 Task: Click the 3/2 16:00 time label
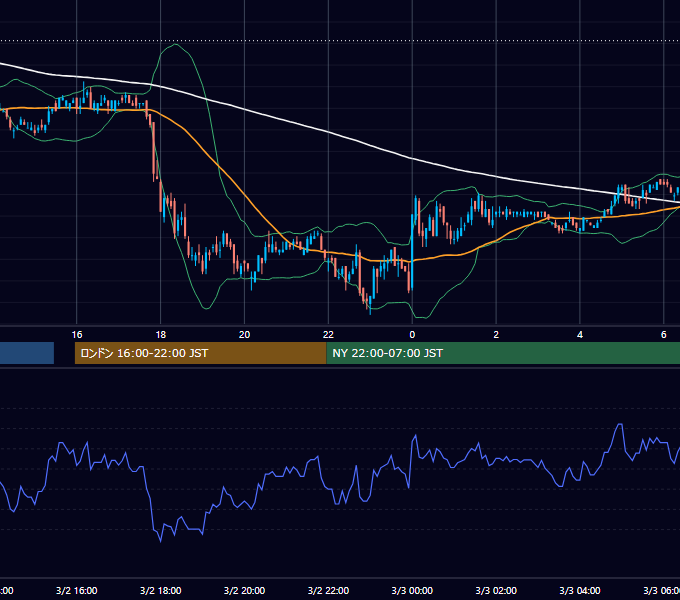77,590
